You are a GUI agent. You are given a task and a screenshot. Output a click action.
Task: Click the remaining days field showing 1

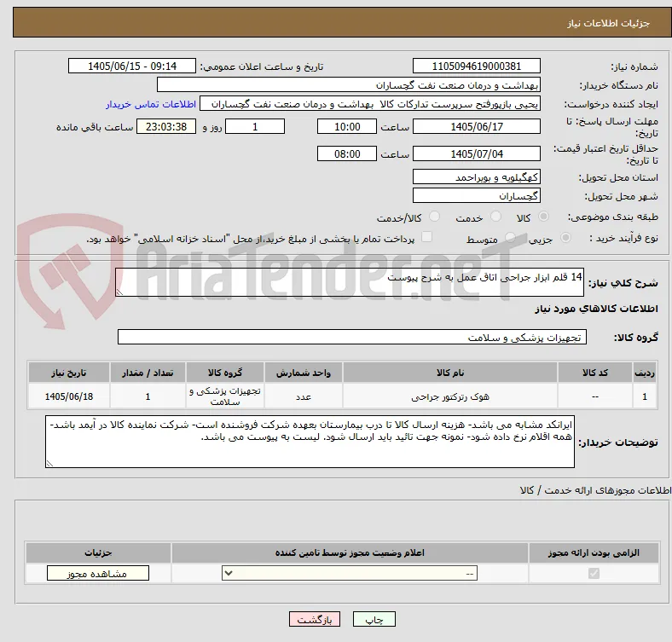[x=255, y=126]
